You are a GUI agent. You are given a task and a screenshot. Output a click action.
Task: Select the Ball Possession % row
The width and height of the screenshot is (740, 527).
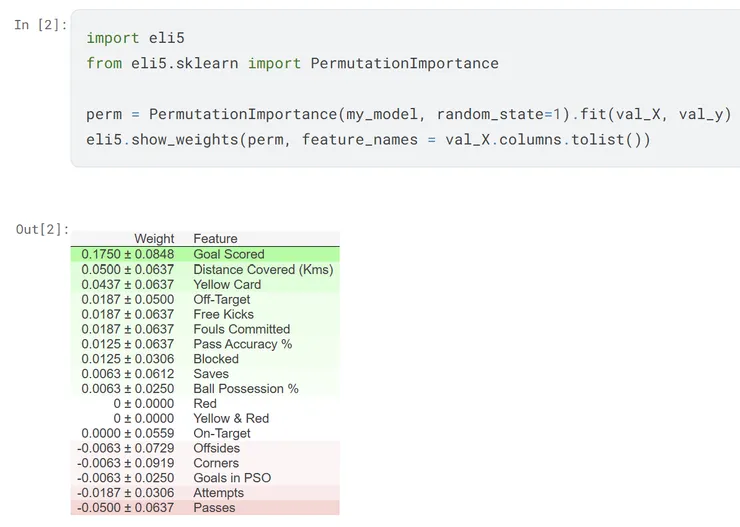[x=205, y=389]
